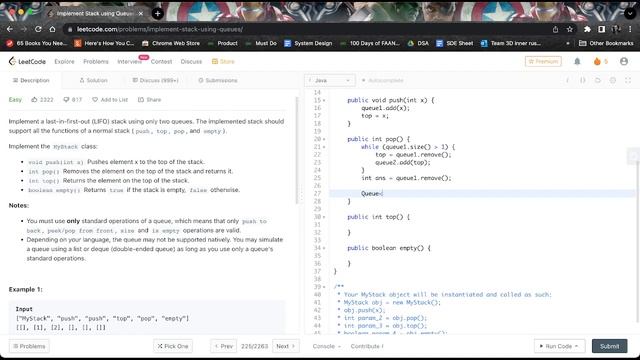The height and width of the screenshot is (360, 640).
Task: Like the problem thumbs-up
Action: click(x=34, y=100)
